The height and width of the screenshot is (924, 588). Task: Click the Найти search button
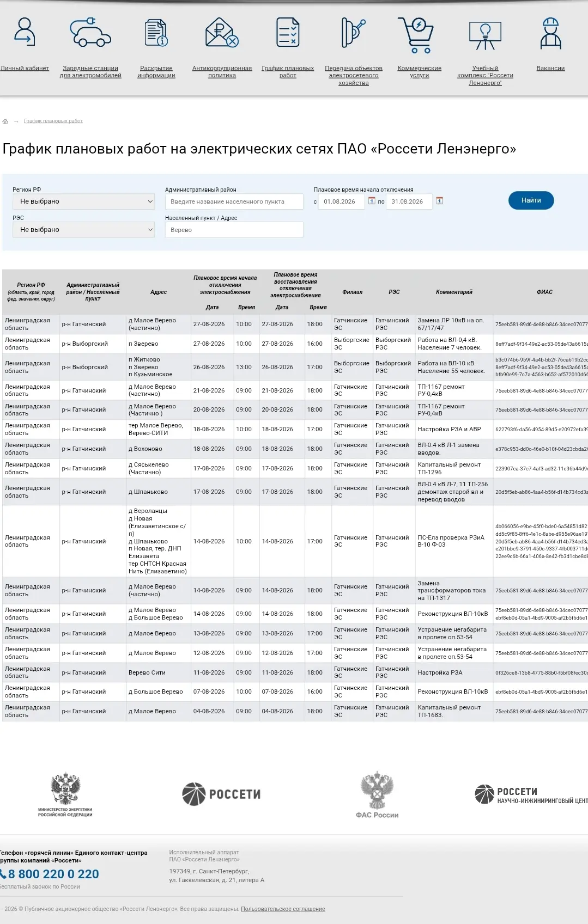coord(531,200)
